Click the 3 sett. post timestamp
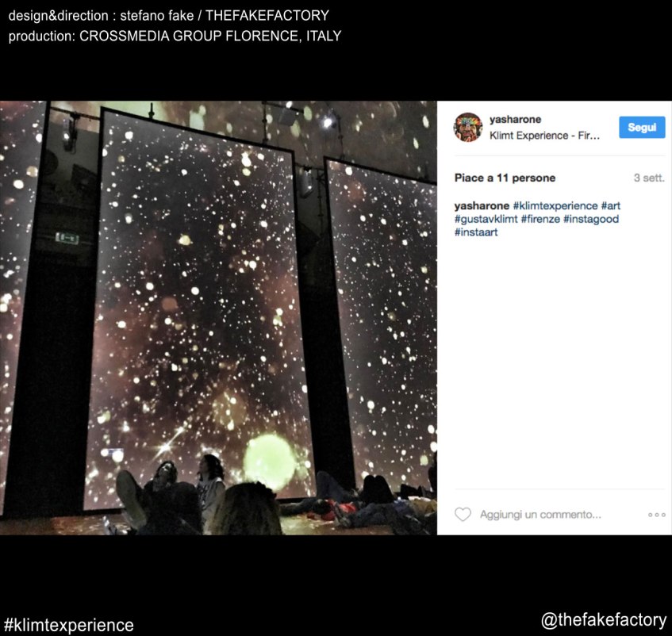 tap(649, 178)
